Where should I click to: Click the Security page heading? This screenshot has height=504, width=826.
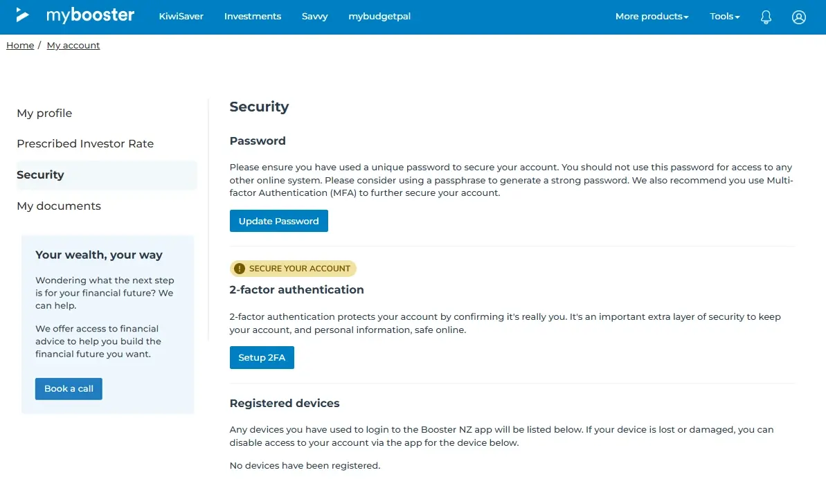(259, 107)
